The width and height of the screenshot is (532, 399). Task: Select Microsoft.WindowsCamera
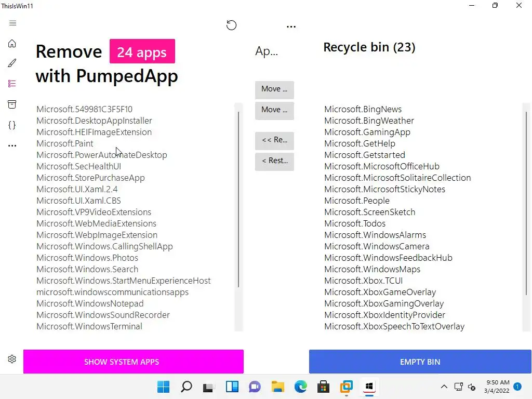click(x=377, y=246)
